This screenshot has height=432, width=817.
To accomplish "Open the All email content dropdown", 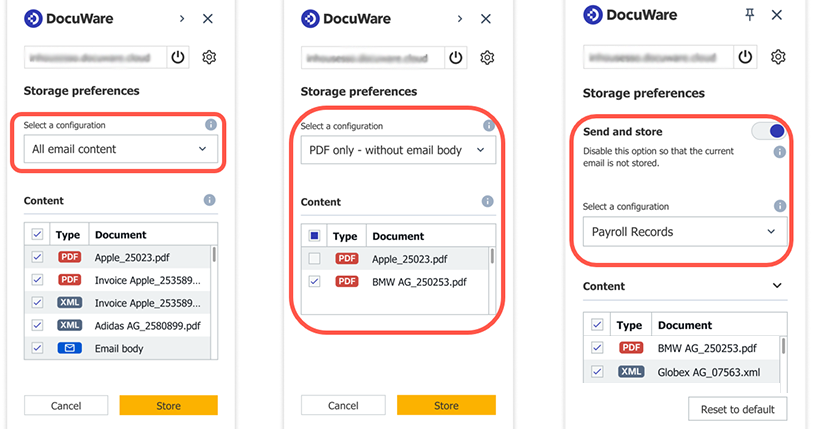I will pos(121,149).
